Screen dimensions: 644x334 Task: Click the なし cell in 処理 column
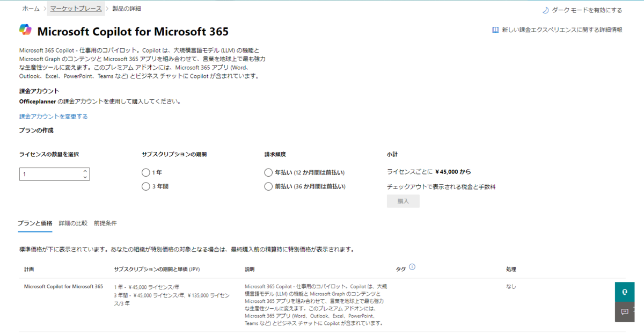coord(511,286)
